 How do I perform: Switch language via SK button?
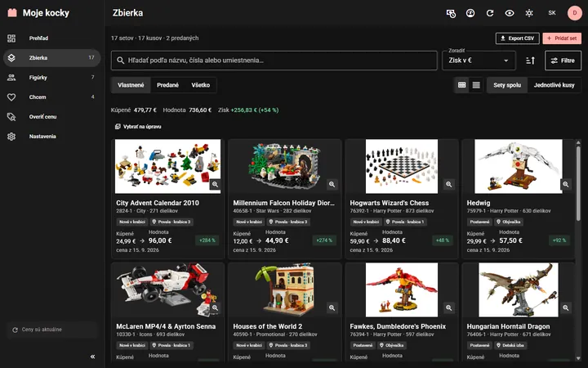pos(552,13)
